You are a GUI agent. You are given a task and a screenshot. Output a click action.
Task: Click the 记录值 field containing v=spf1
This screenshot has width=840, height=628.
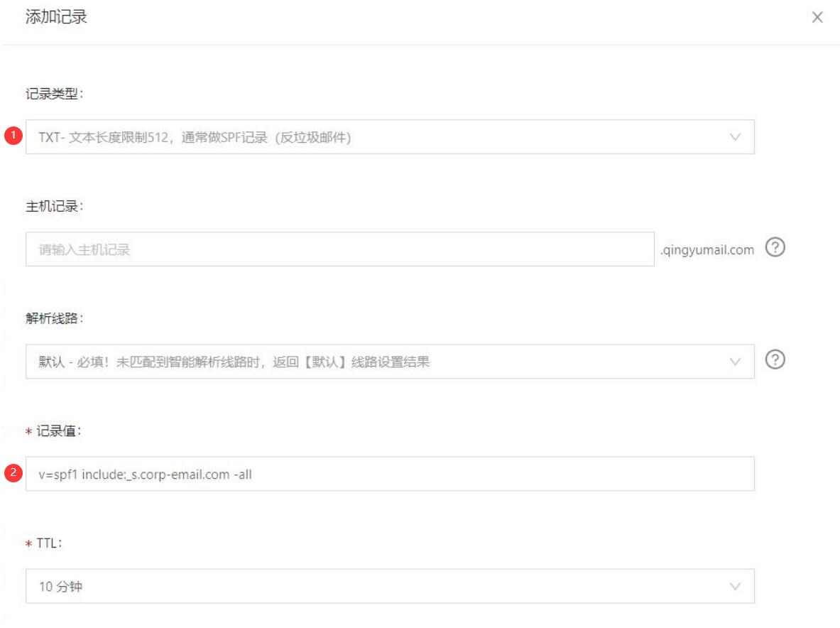pyautogui.click(x=389, y=474)
